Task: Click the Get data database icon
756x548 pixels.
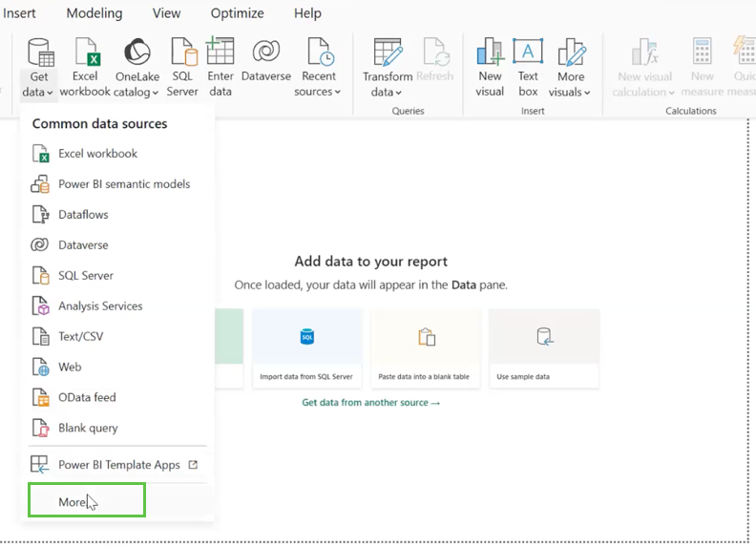Action: coord(40,53)
